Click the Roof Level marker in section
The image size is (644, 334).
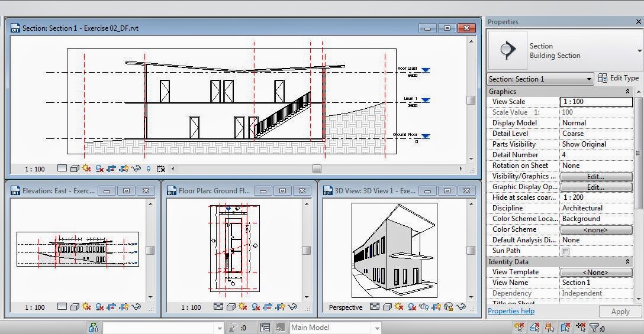[x=426, y=70]
